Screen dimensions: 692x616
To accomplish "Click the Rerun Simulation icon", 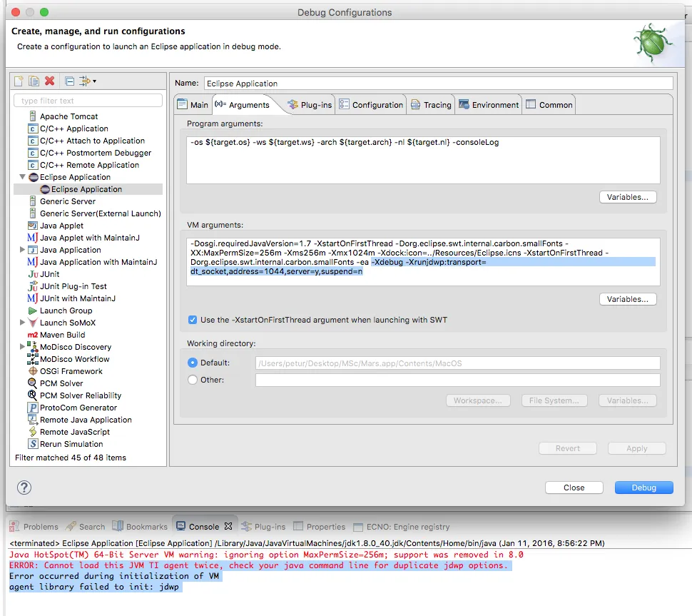I will pyautogui.click(x=33, y=444).
